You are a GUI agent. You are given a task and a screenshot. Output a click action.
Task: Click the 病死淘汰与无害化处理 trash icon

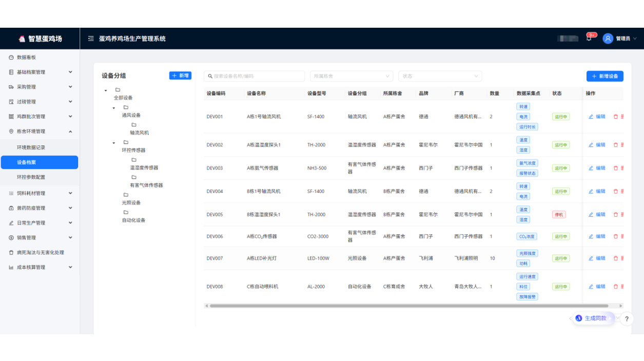(11, 253)
